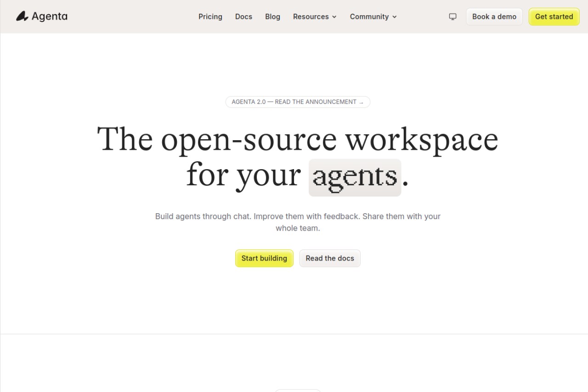Toggle the monitor theme switcher icon

point(452,17)
